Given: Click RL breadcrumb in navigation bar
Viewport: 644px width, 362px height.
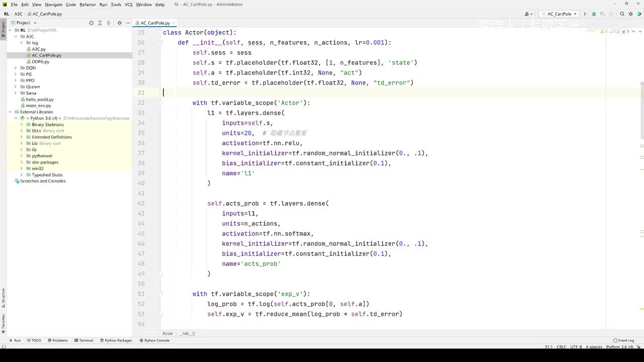Looking at the screenshot, I should (x=7, y=14).
